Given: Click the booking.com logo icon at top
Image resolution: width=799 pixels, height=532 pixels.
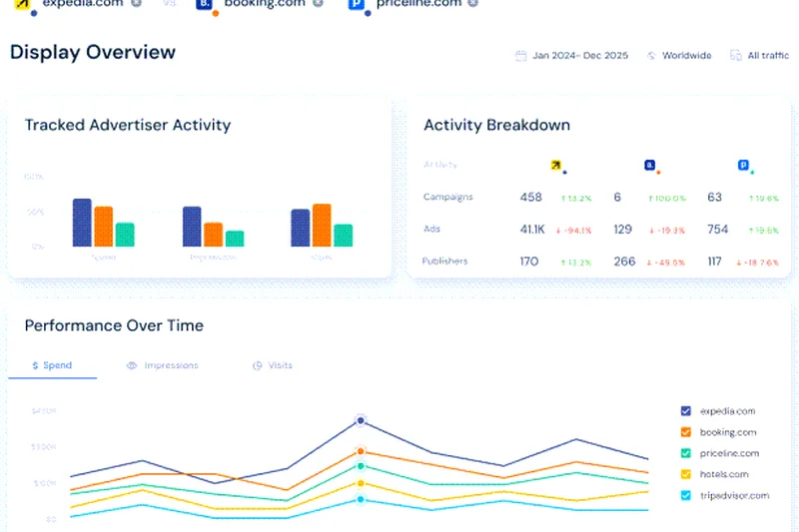Looking at the screenshot, I should click(x=204, y=4).
